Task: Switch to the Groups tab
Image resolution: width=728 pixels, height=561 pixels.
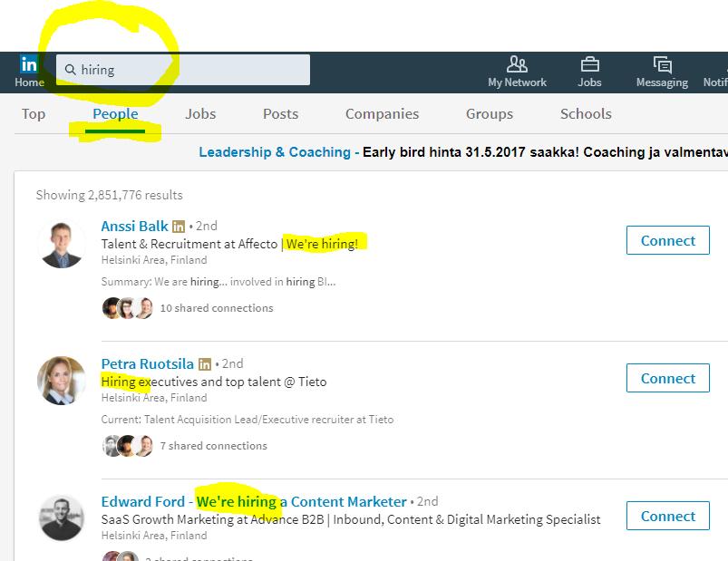Action: click(x=490, y=113)
